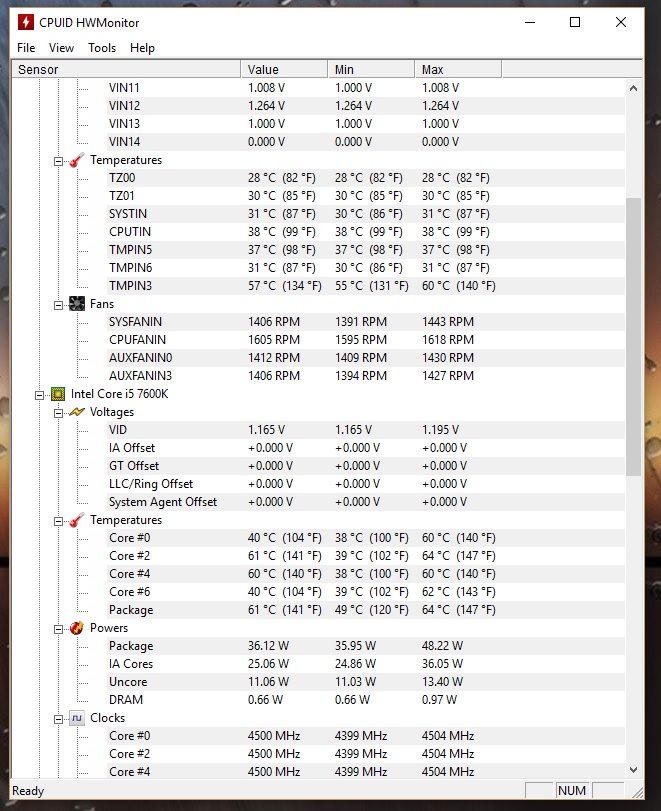Screen dimensions: 661x811
Task: Click the HWMonitor lightning bolt app icon
Action: click(x=25, y=22)
